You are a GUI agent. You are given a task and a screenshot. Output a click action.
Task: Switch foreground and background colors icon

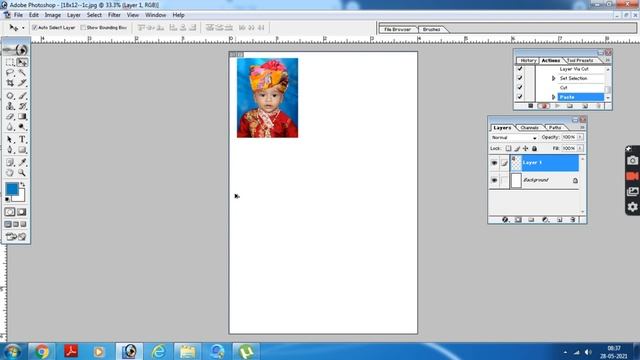click(x=22, y=184)
